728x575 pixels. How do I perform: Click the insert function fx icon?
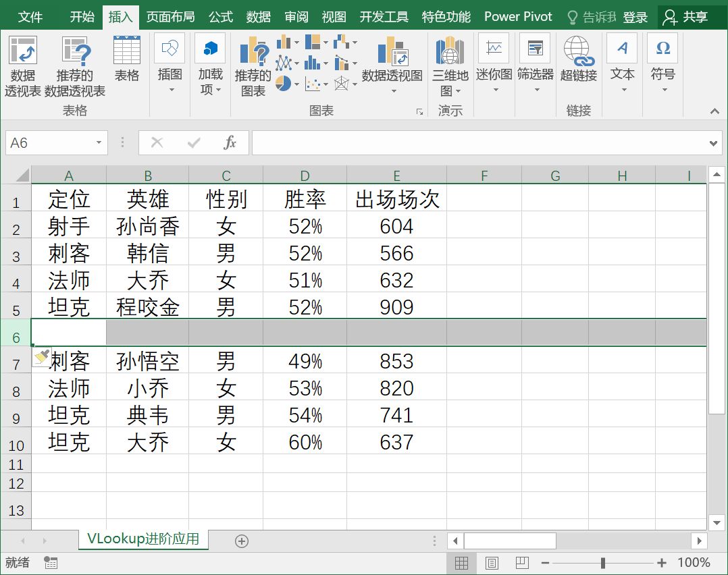click(x=230, y=142)
